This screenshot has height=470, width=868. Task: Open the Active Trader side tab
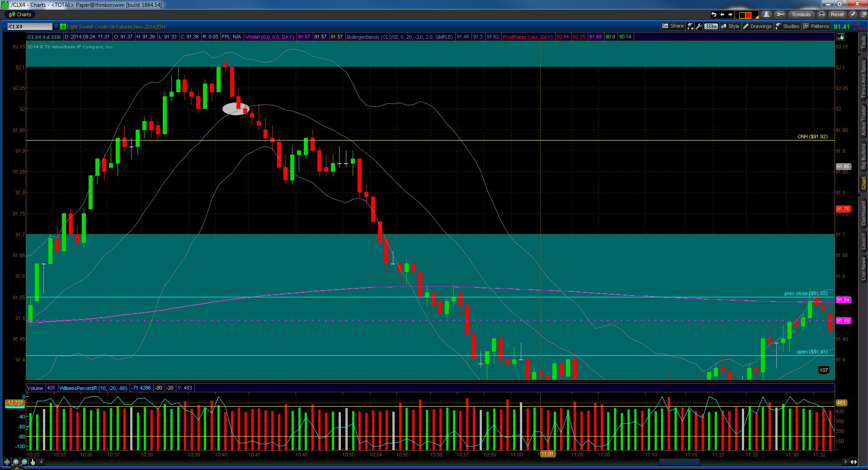coord(863,121)
